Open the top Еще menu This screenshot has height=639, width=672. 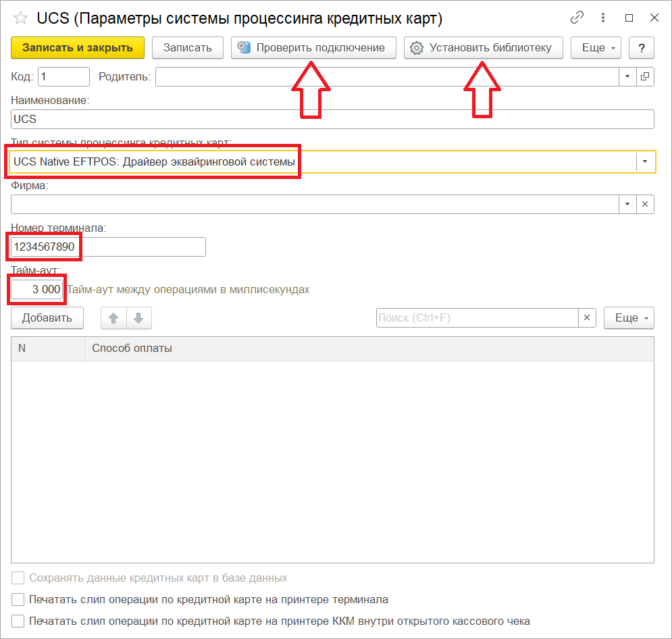pyautogui.click(x=596, y=47)
